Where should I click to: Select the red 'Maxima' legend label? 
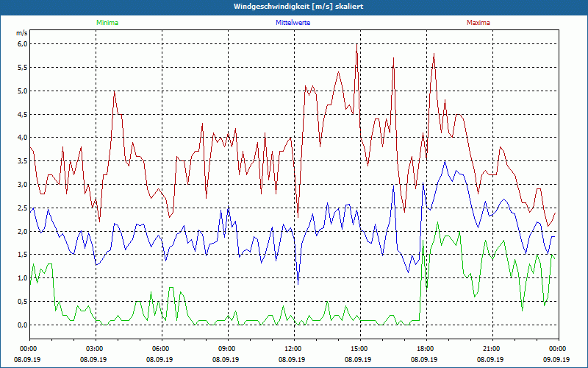[x=478, y=23]
